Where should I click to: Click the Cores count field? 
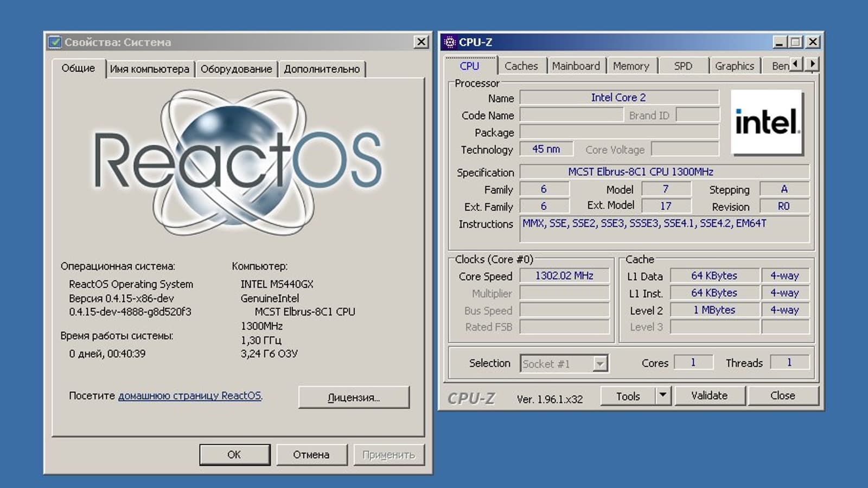693,362
